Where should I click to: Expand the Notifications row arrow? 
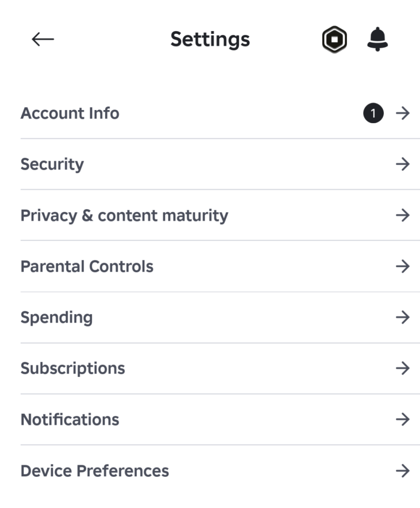[x=403, y=419]
